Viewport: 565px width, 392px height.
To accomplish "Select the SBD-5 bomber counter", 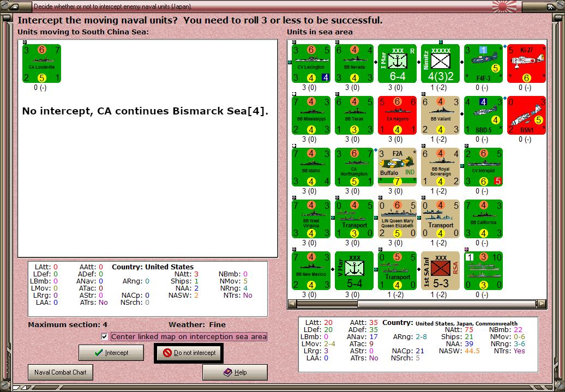I will [x=484, y=115].
